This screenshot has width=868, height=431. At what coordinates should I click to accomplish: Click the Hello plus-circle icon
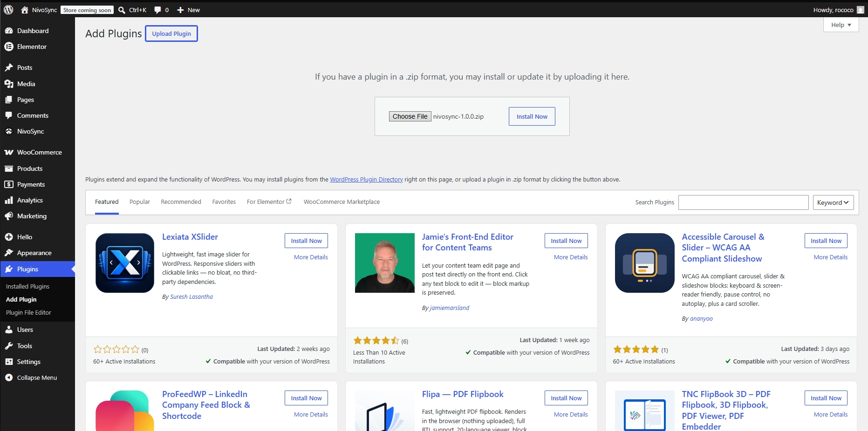point(9,237)
